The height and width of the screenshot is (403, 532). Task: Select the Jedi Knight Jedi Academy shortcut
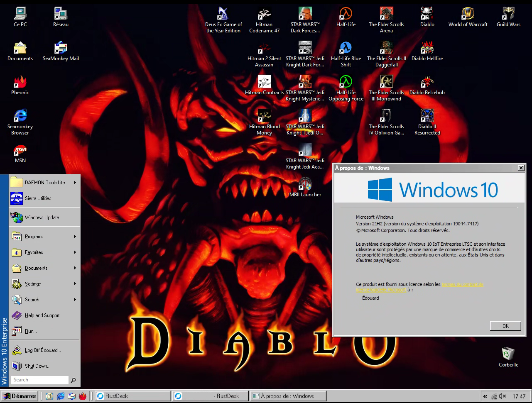coord(305,156)
